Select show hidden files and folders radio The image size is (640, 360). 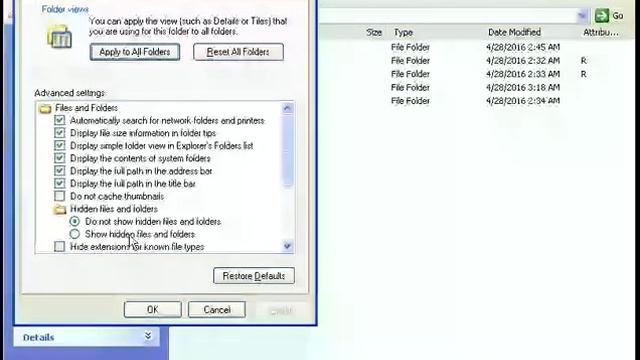(x=75, y=234)
